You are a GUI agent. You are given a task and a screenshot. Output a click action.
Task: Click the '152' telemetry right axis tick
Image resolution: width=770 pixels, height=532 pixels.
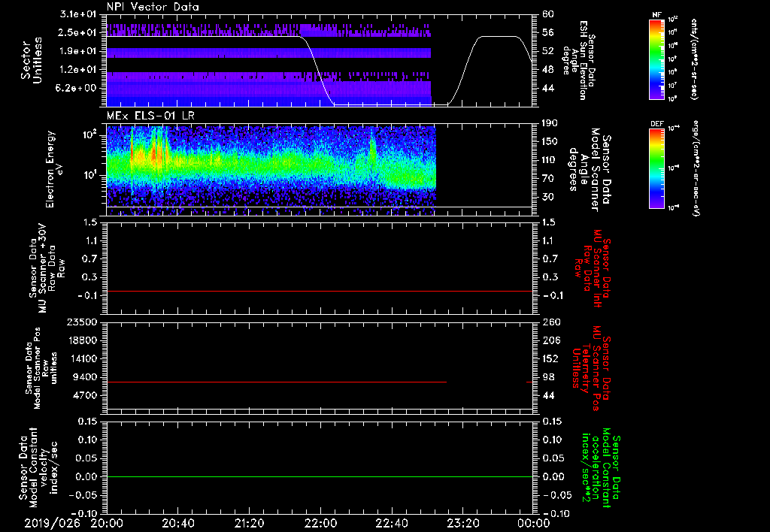(x=551, y=358)
